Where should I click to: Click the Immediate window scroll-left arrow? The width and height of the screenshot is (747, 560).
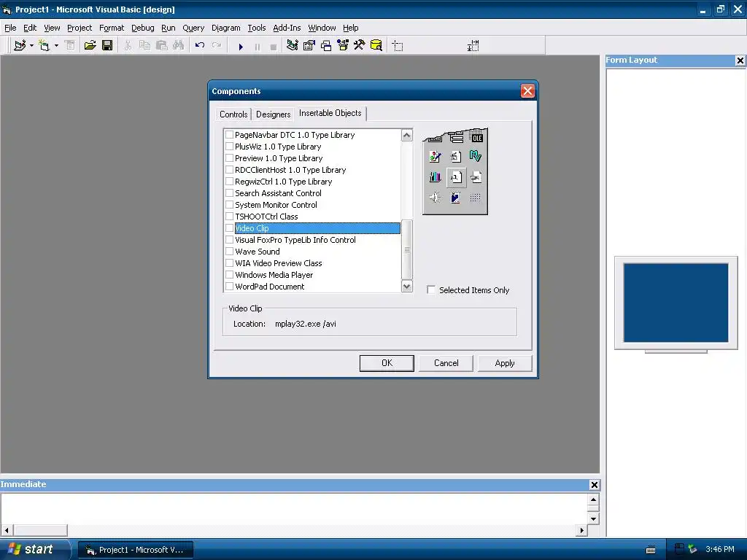click(6, 530)
